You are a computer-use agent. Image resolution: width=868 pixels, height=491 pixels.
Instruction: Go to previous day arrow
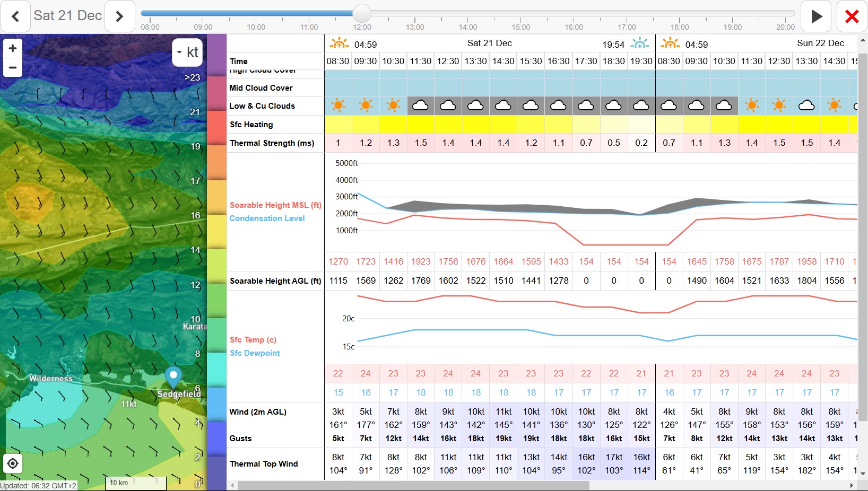tap(16, 16)
